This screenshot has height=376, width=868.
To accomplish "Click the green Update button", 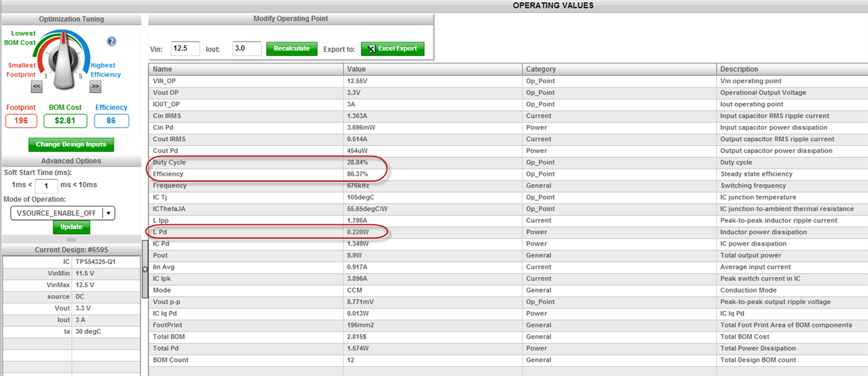I will coord(71,227).
